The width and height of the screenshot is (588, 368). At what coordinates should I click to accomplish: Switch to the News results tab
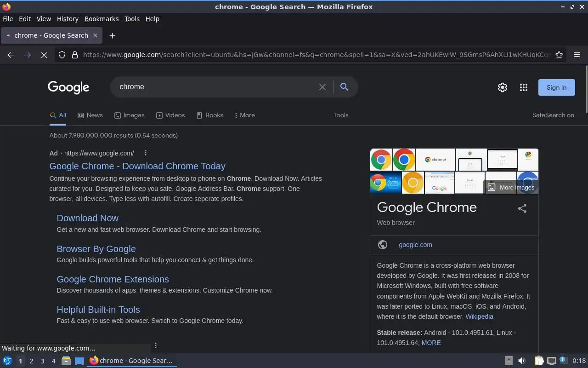(x=90, y=115)
